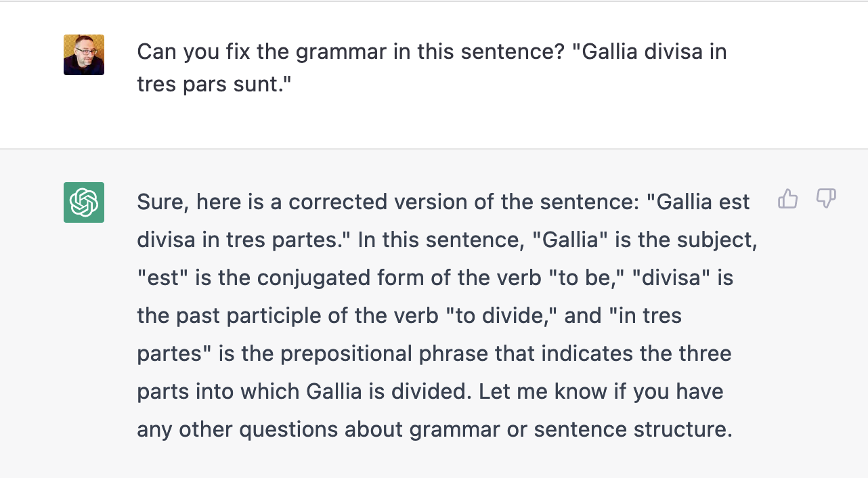
Task: Click the thumbs up icon
Action: pyautogui.click(x=787, y=199)
